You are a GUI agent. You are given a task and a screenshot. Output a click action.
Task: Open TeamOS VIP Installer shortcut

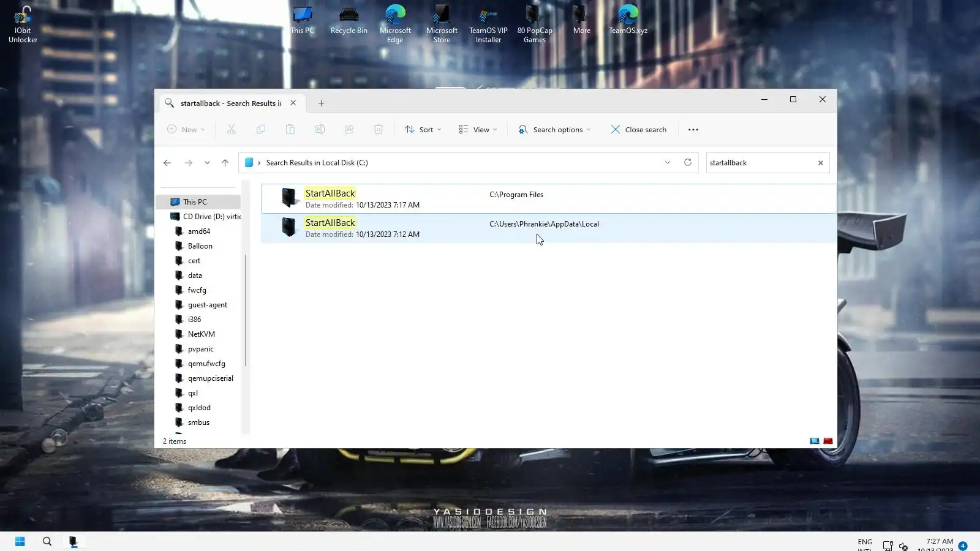488,24
